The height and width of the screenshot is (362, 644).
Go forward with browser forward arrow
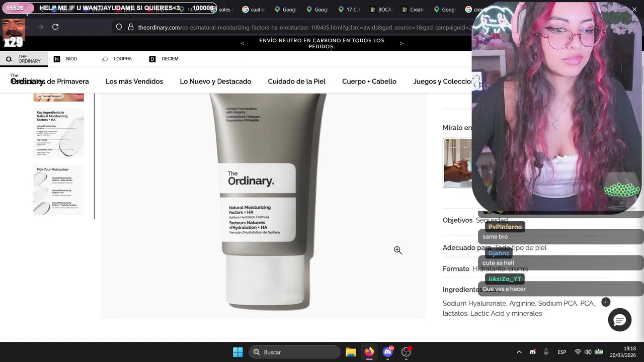[40, 27]
